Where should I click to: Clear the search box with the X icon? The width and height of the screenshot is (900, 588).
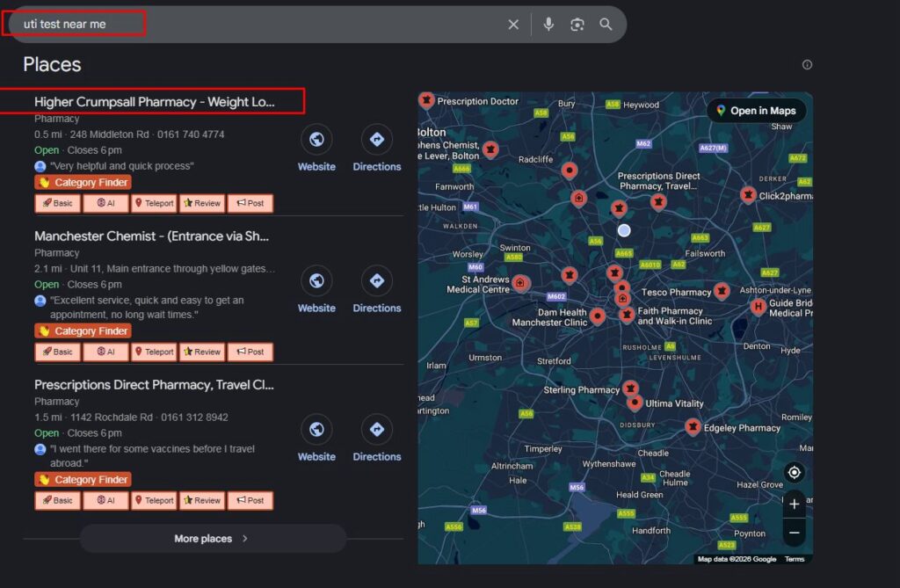[513, 25]
